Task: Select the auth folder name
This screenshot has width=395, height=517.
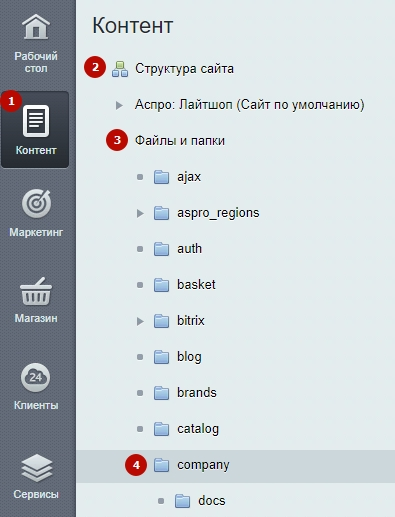Action: 189,249
